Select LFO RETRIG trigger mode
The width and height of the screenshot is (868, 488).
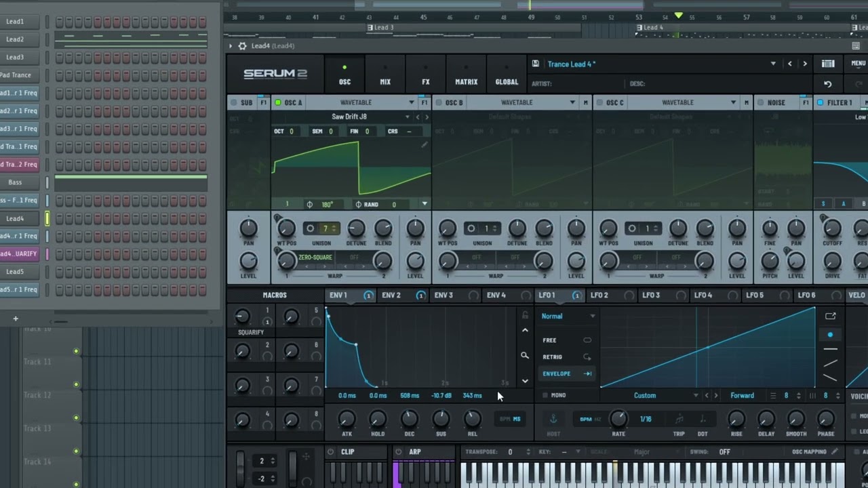pos(567,357)
